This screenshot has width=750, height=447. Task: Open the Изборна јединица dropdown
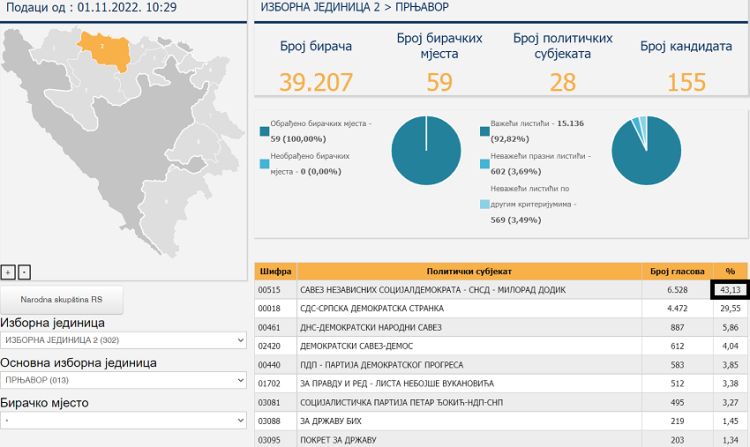tap(123, 341)
